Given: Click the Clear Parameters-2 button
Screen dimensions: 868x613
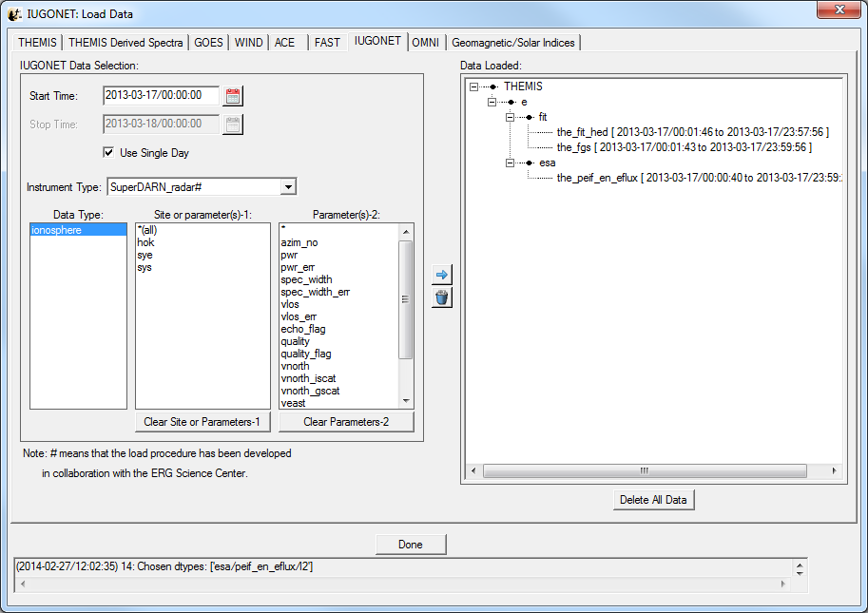Looking at the screenshot, I should click(x=346, y=422).
